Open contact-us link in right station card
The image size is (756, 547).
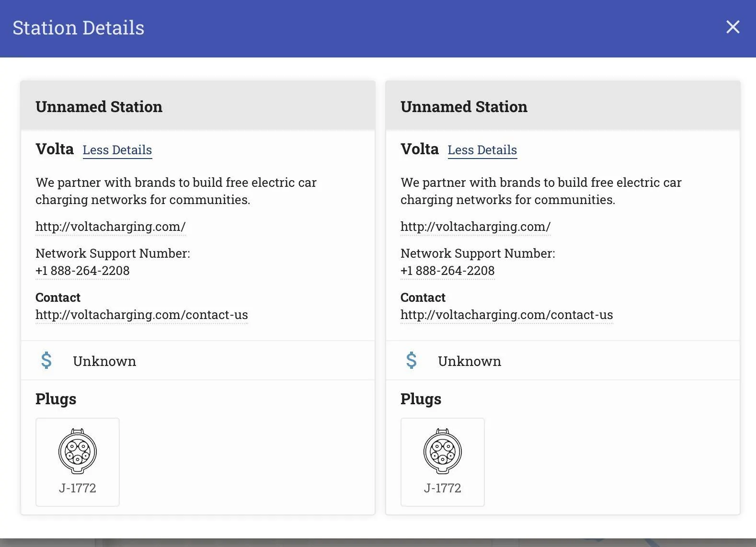[507, 315]
